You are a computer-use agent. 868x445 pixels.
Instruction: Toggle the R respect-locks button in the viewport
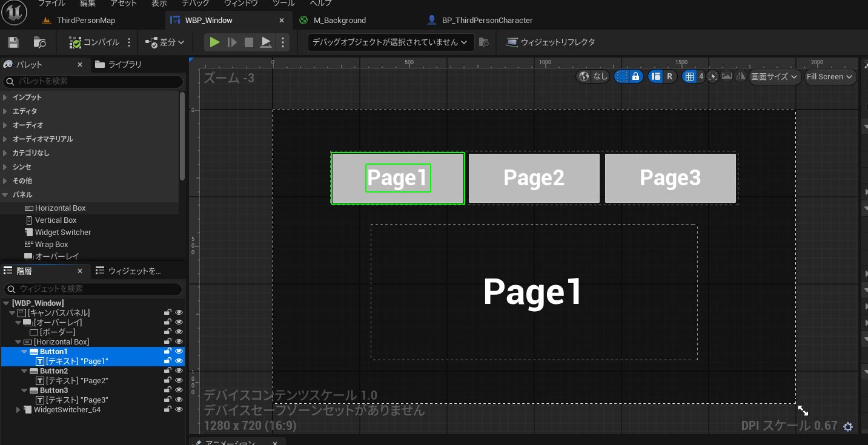pyautogui.click(x=669, y=76)
